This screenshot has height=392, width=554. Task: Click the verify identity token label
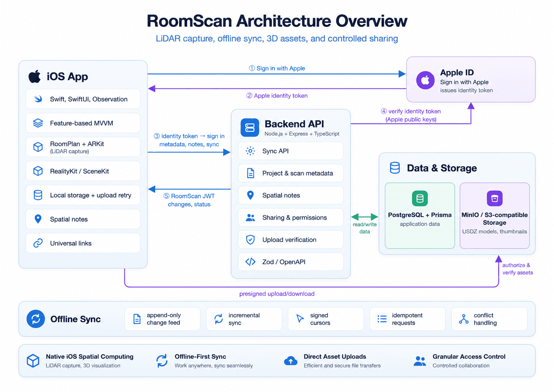[x=411, y=115]
